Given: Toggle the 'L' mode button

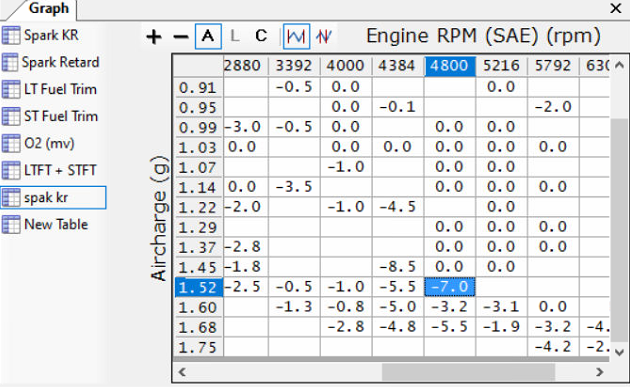Looking at the screenshot, I should pos(235,37).
